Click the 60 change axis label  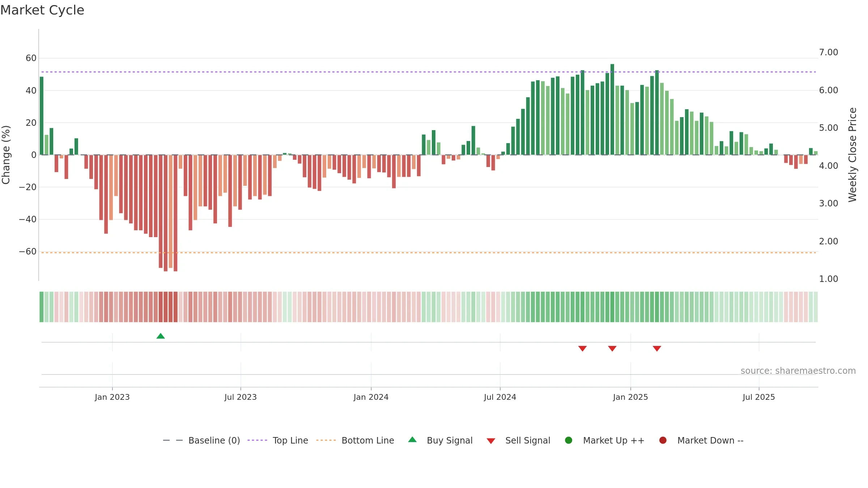click(31, 58)
